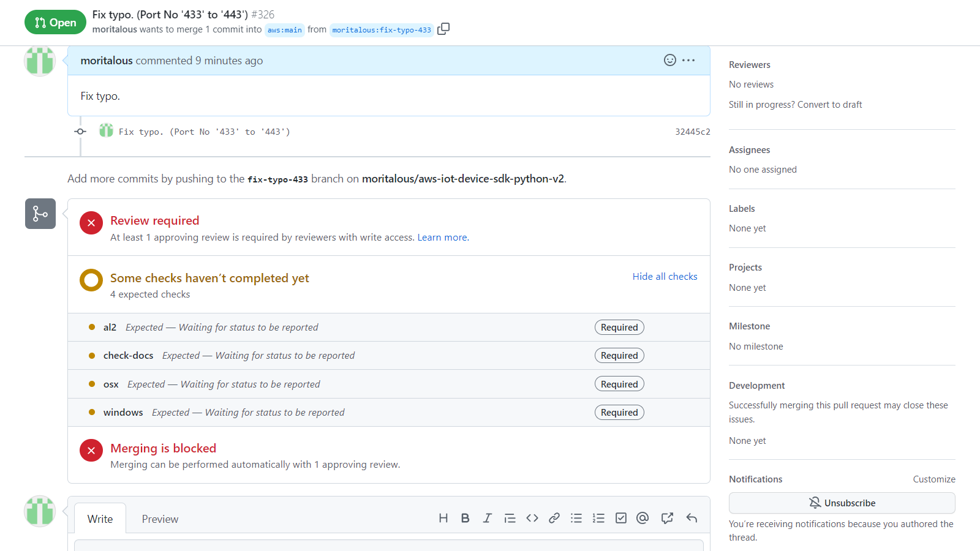The width and height of the screenshot is (980, 551).
Task: Apply italic formatting in editor
Action: click(x=488, y=518)
